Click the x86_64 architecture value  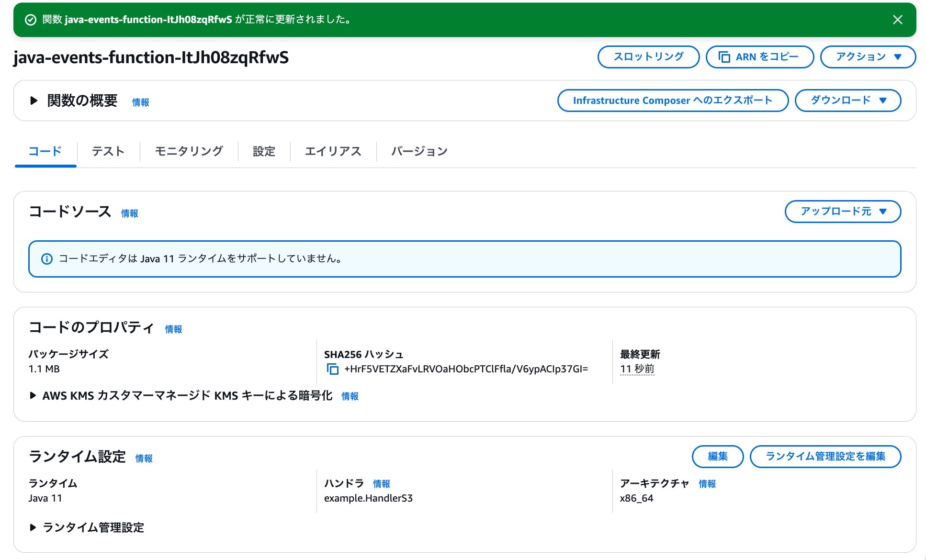point(636,498)
